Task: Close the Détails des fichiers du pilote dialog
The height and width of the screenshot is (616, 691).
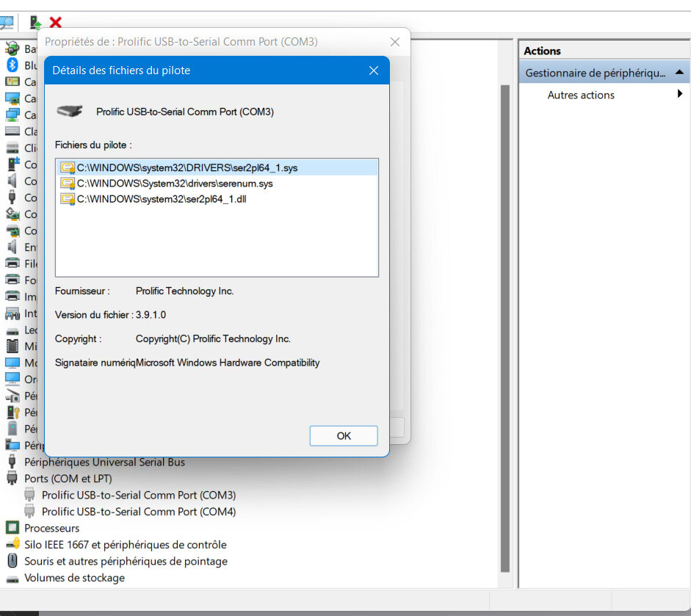Action: click(374, 70)
